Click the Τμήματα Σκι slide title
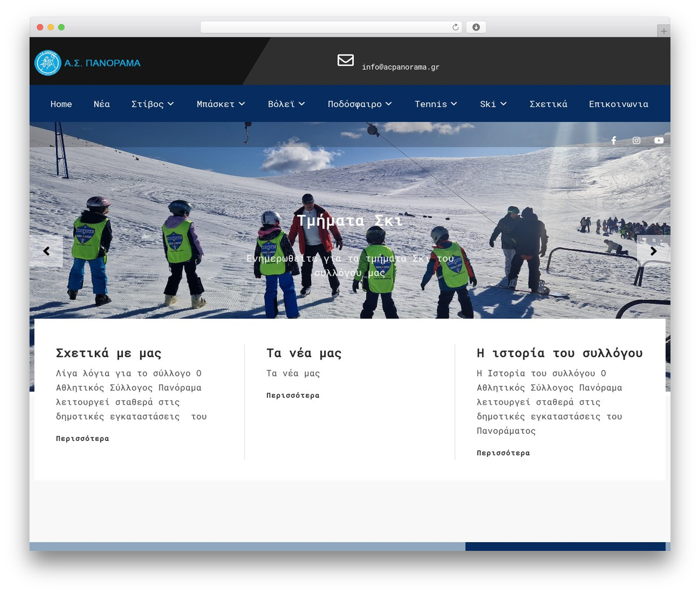The height and width of the screenshot is (593, 700). (x=350, y=220)
